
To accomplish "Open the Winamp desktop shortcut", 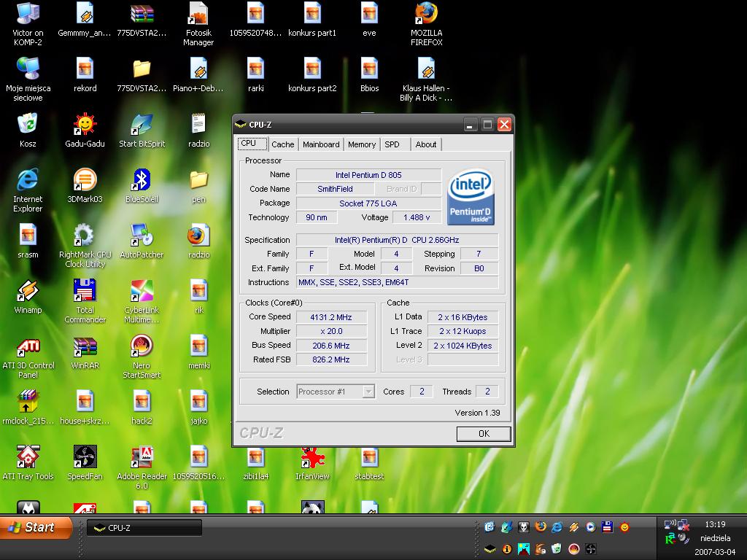I will pos(28,296).
